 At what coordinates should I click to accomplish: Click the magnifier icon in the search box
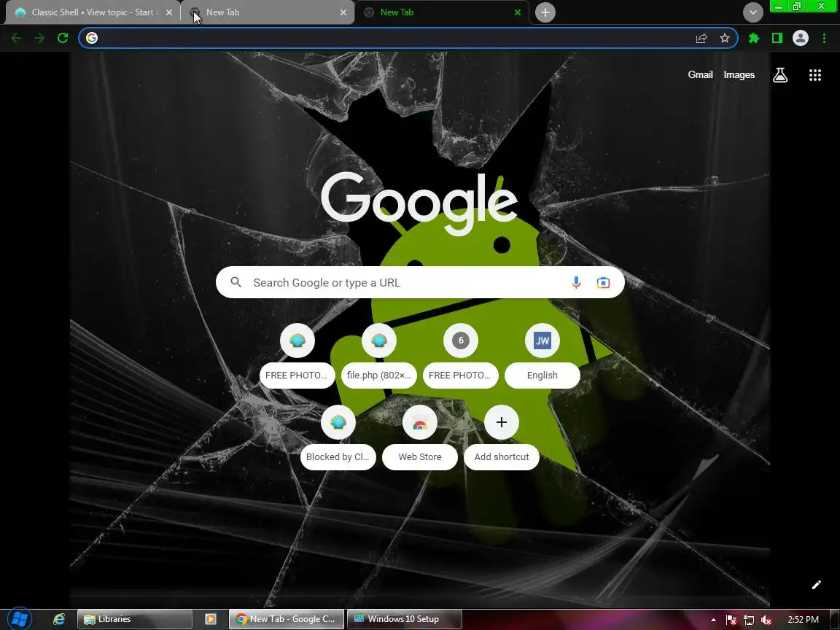click(x=236, y=281)
